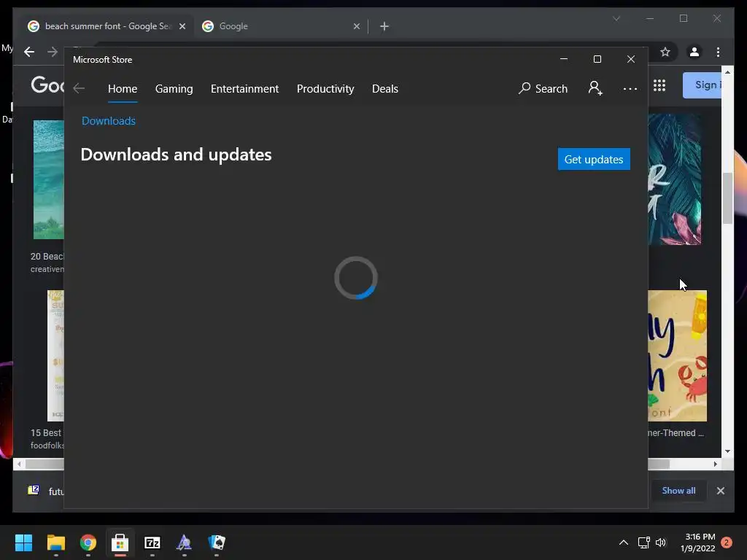Open Chrome from the taskbar
This screenshot has width=747, height=560.
tap(88, 542)
